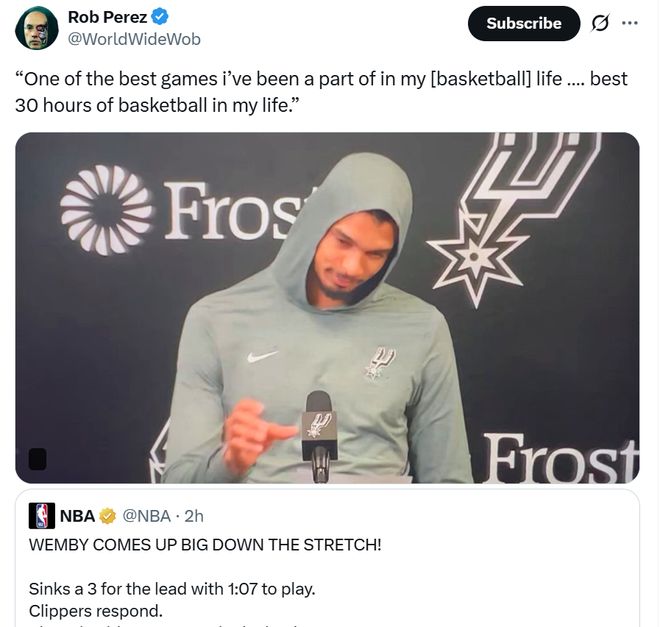Click the tweet text about best games
Screen dimensions: 660x627
320,90
